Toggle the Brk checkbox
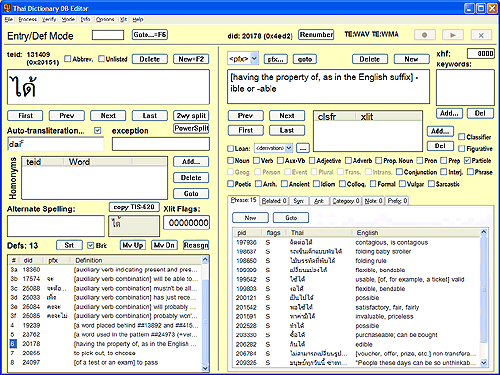The image size is (500, 375). (90, 245)
